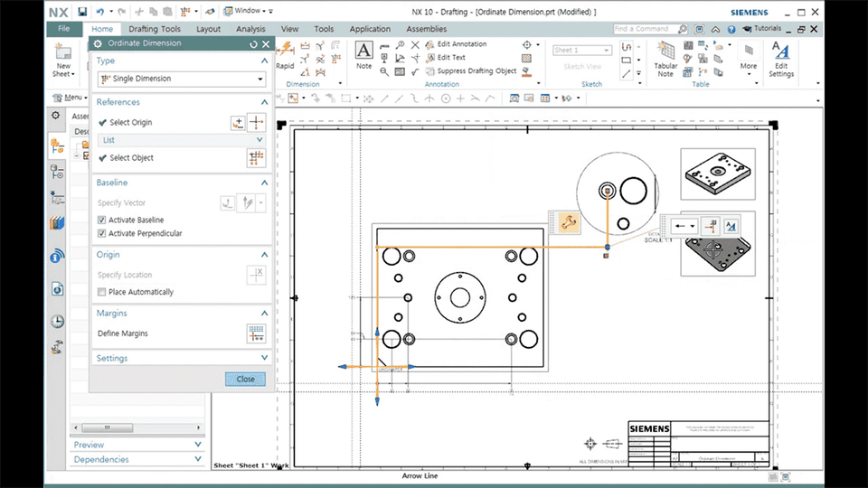Click the isometric view thumbnail at top right
The width and height of the screenshot is (868, 488).
717,174
